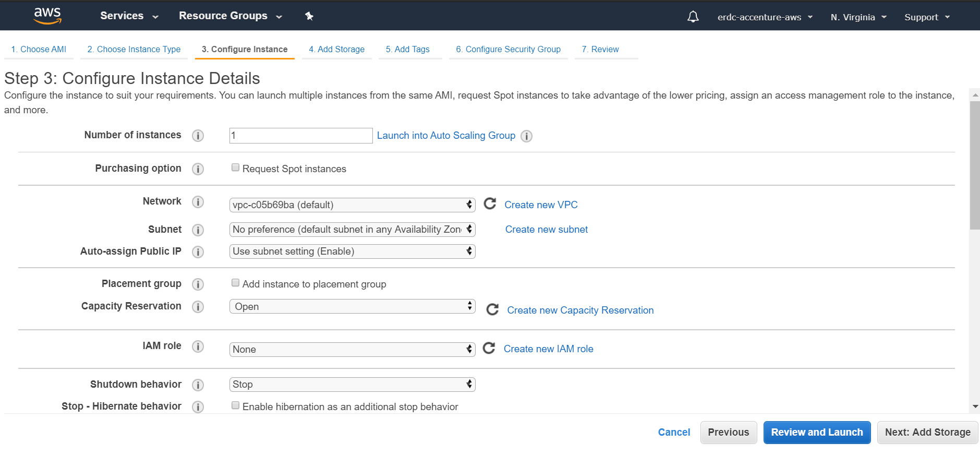Image resolution: width=980 pixels, height=455 pixels.
Task: Show info tooltip for Shutdown behavior
Action: pyautogui.click(x=198, y=385)
